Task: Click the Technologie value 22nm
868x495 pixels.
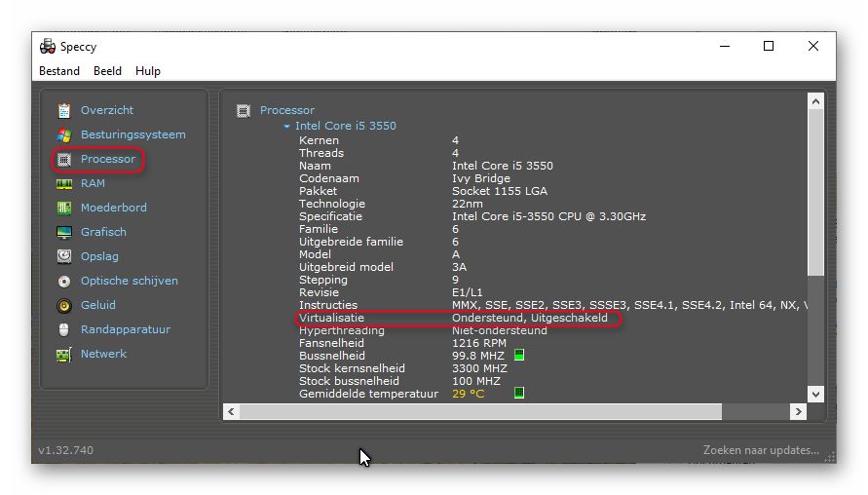Action: click(x=468, y=204)
